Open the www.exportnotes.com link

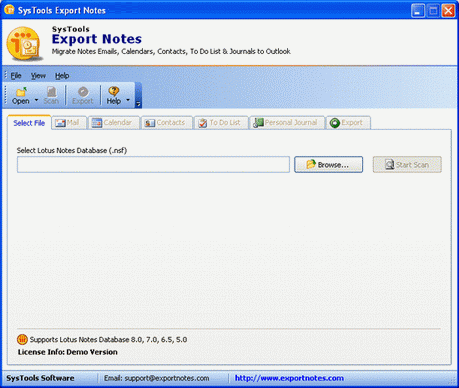[289, 378]
